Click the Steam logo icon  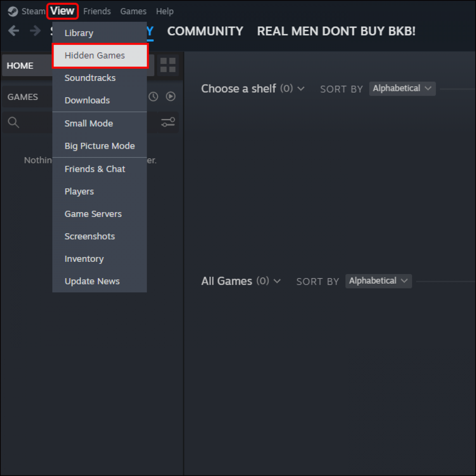click(x=13, y=12)
